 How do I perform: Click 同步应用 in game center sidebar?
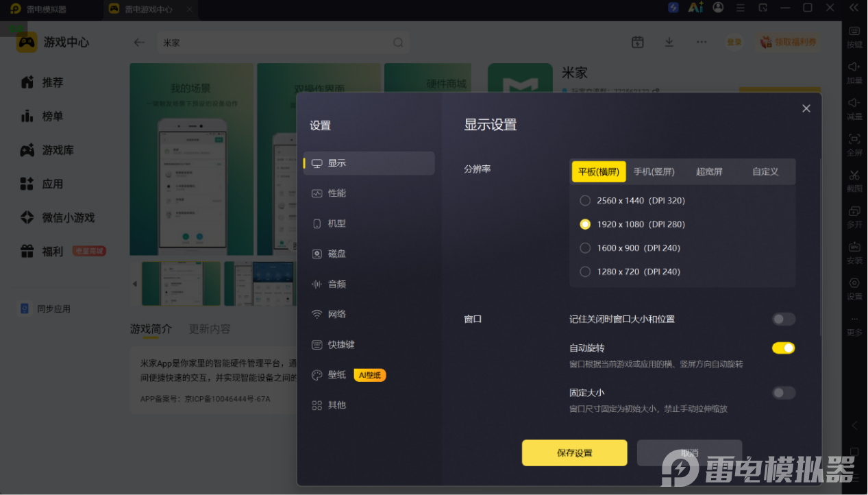[x=45, y=309]
